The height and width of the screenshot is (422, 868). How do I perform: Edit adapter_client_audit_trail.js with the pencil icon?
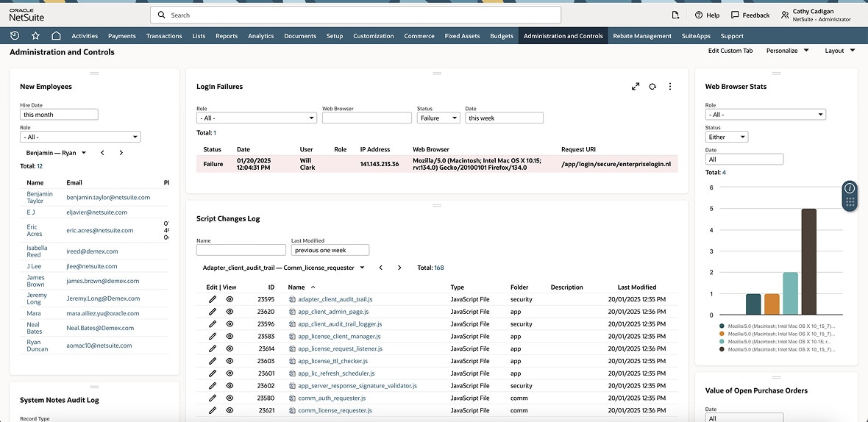213,299
